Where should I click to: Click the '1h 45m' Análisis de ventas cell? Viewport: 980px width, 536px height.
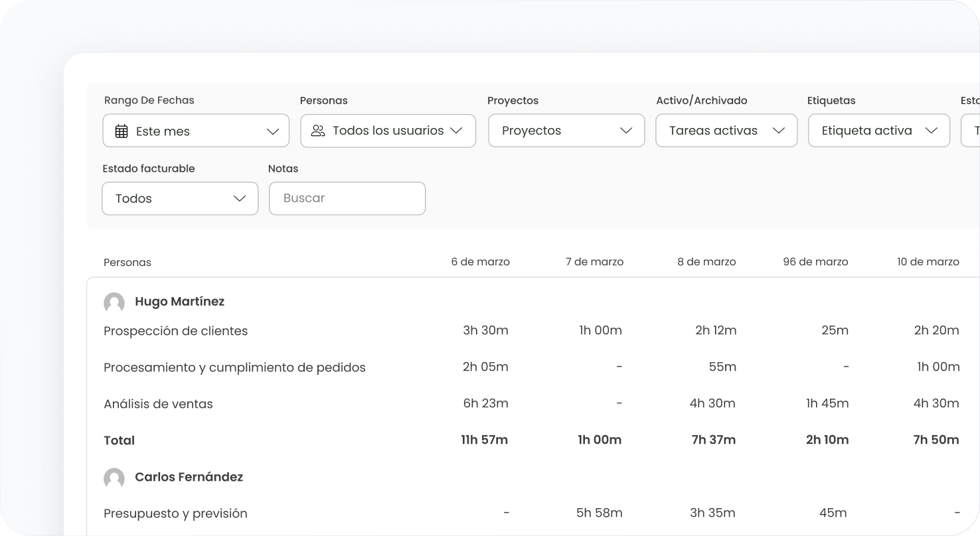coord(827,403)
